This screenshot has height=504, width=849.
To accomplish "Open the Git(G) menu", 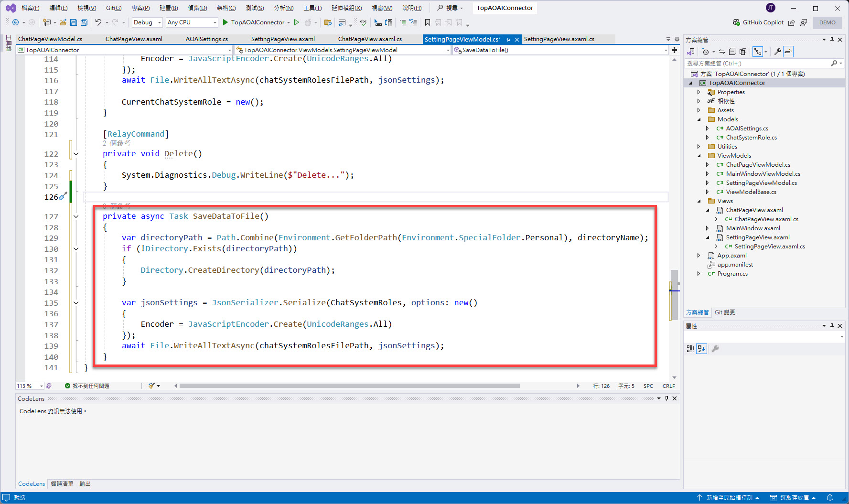I will [114, 8].
